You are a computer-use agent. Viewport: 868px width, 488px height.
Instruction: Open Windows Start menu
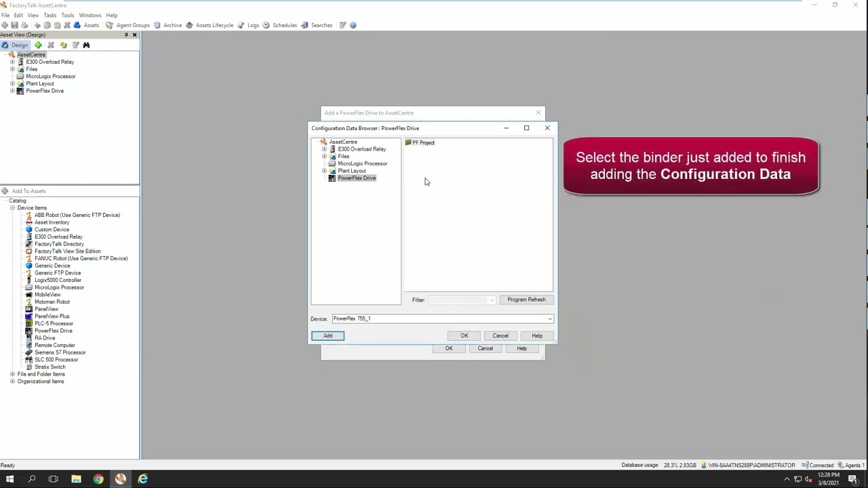[x=9, y=479]
